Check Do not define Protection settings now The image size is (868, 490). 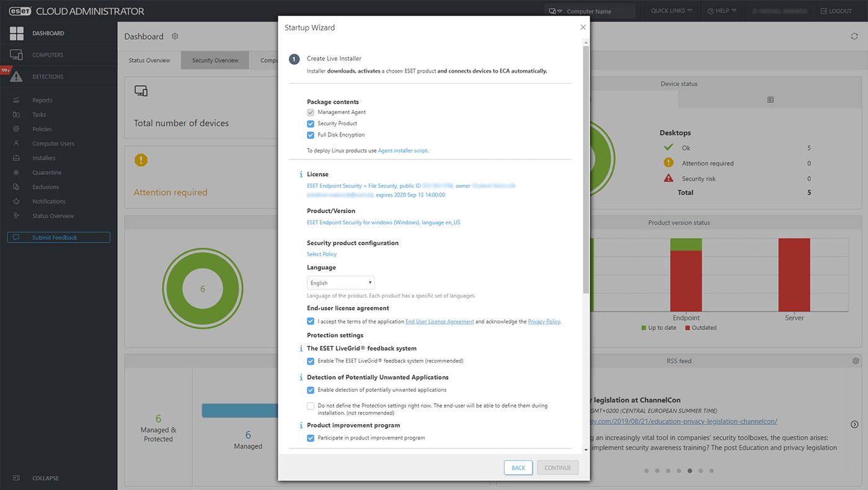(x=311, y=406)
